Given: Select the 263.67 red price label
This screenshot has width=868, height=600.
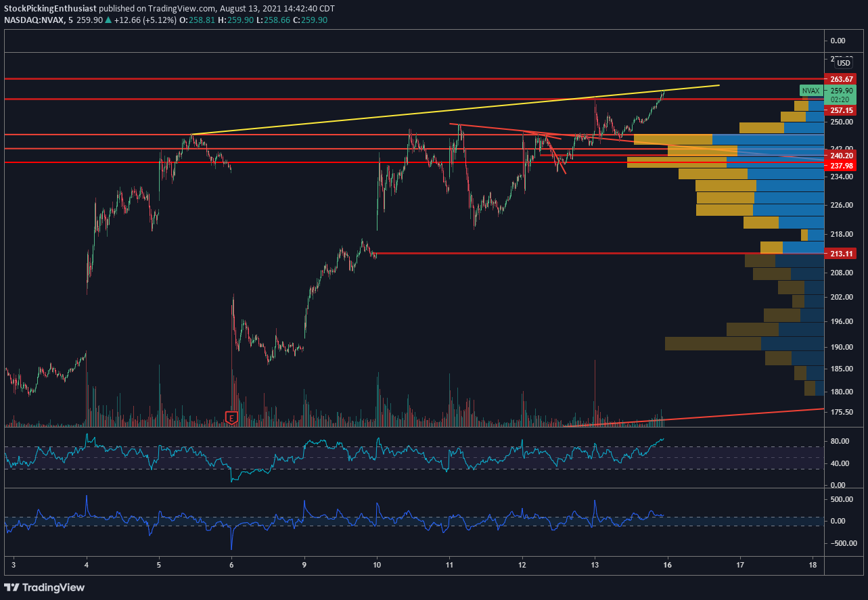Looking at the screenshot, I should 841,78.
